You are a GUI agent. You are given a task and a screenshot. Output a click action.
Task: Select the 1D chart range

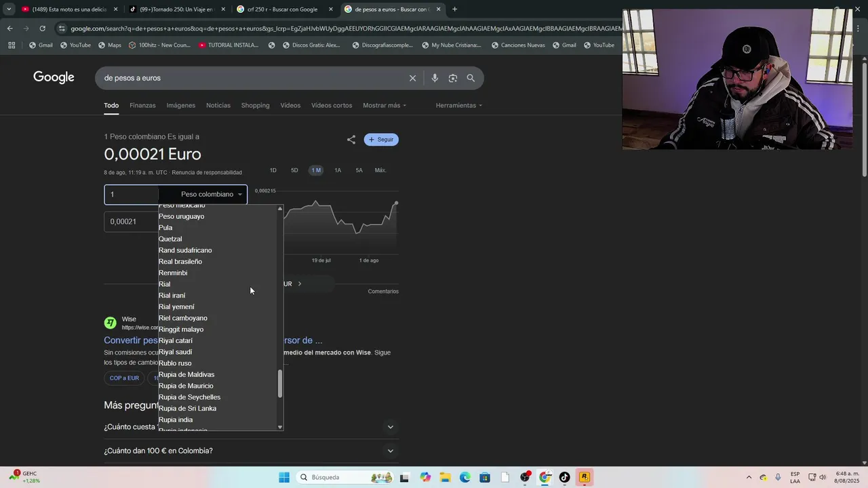pyautogui.click(x=273, y=170)
